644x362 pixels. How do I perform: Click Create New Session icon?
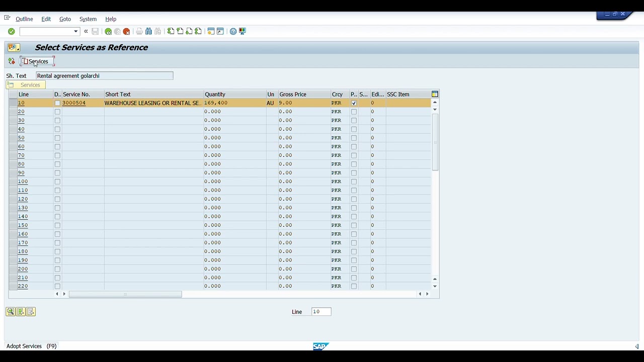tap(211, 31)
